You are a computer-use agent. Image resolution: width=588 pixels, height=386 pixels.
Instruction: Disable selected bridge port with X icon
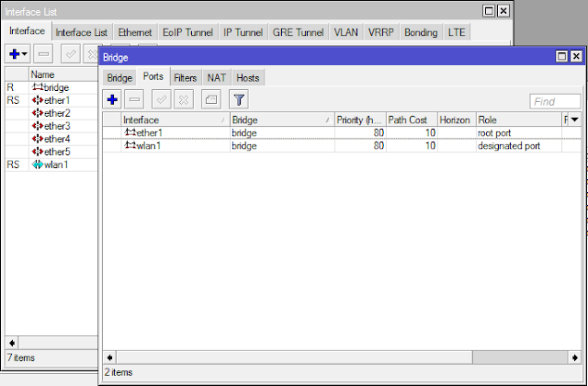point(184,100)
